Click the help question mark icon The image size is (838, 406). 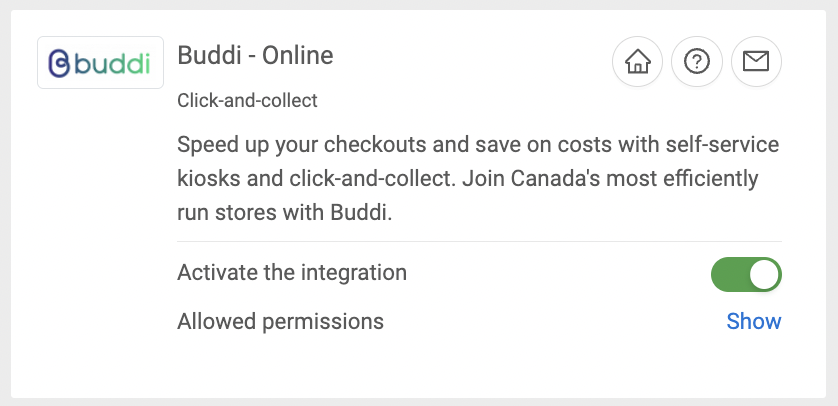(697, 62)
